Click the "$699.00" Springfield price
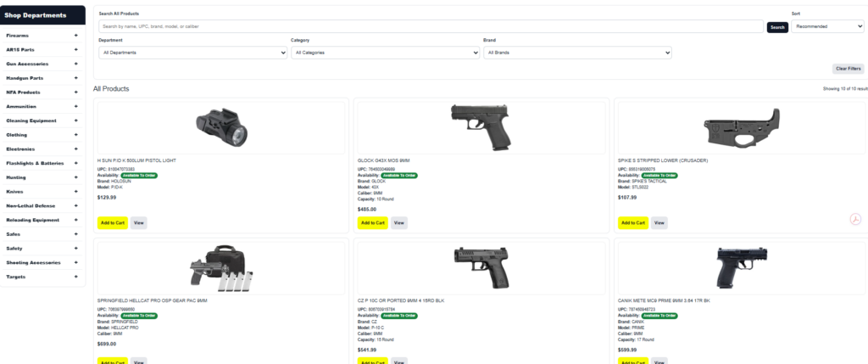Viewport: 868px width, 364px height. [x=106, y=344]
